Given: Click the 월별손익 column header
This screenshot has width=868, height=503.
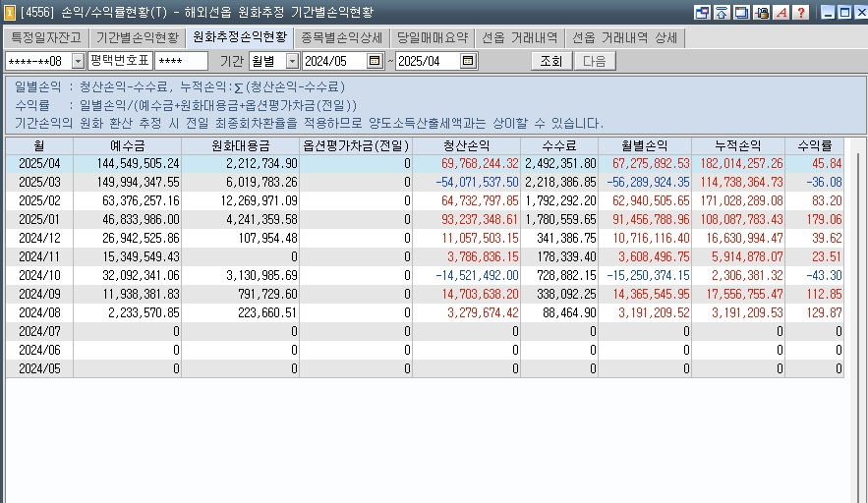Looking at the screenshot, I should coord(644,145).
